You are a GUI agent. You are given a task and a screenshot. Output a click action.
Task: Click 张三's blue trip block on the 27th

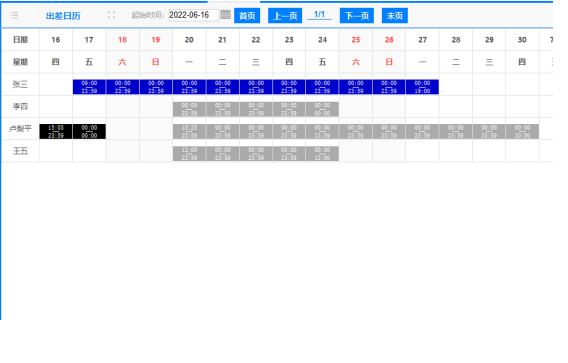pos(422,87)
